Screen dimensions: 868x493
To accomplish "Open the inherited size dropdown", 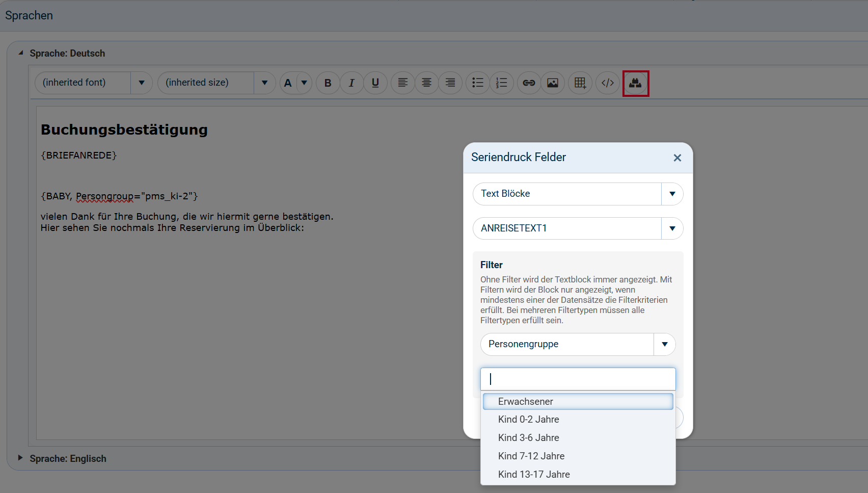I will 264,83.
